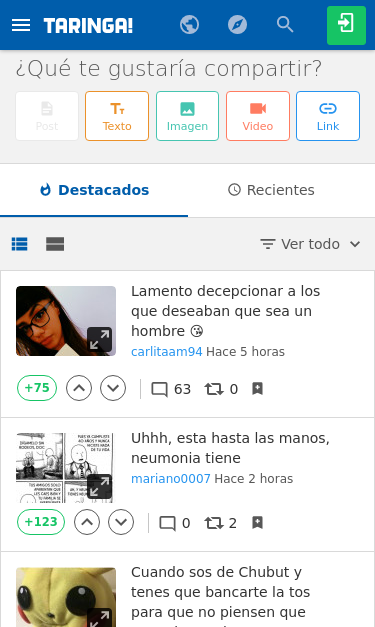
Task: Open user mariano0007 profile
Action: [x=171, y=479]
